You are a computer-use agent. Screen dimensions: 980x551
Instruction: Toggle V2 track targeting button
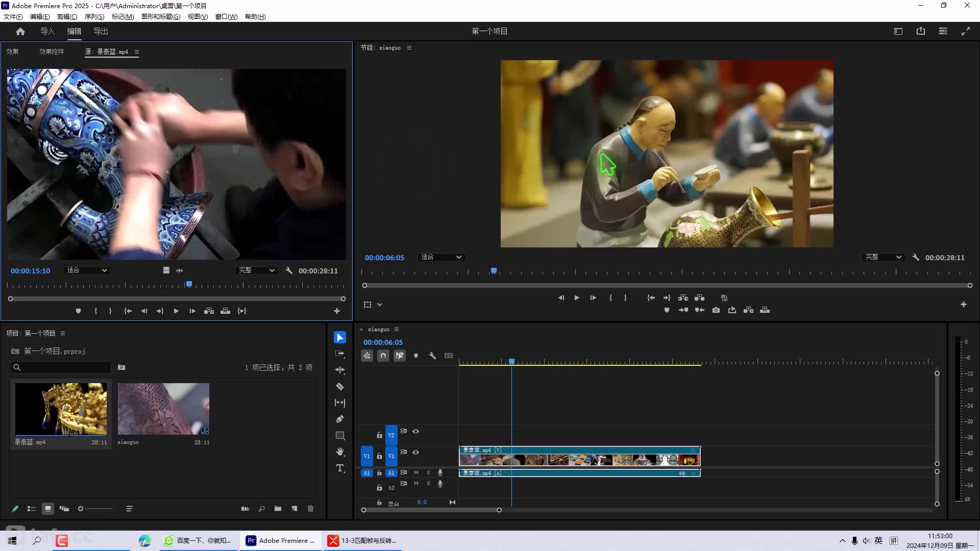pos(391,436)
